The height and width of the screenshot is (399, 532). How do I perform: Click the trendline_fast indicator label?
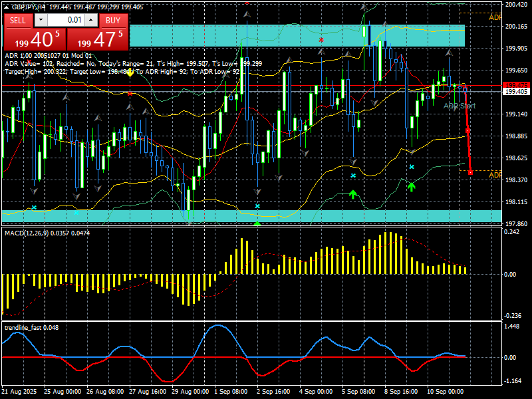(23, 327)
